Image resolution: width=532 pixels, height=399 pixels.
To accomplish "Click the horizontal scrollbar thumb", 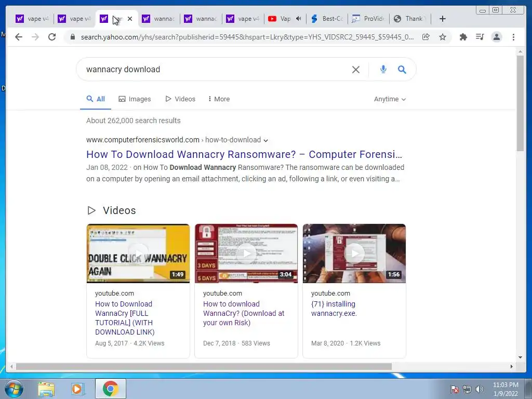I will coord(204,366).
